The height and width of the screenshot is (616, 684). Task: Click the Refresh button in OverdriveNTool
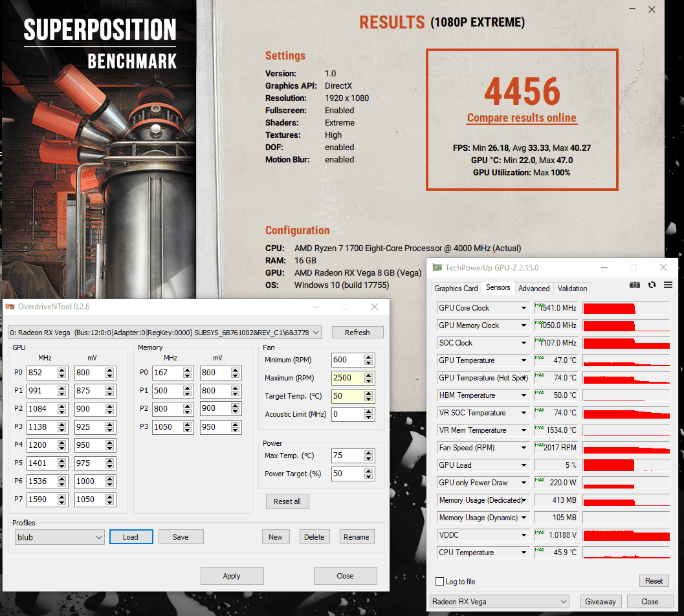[x=357, y=333]
